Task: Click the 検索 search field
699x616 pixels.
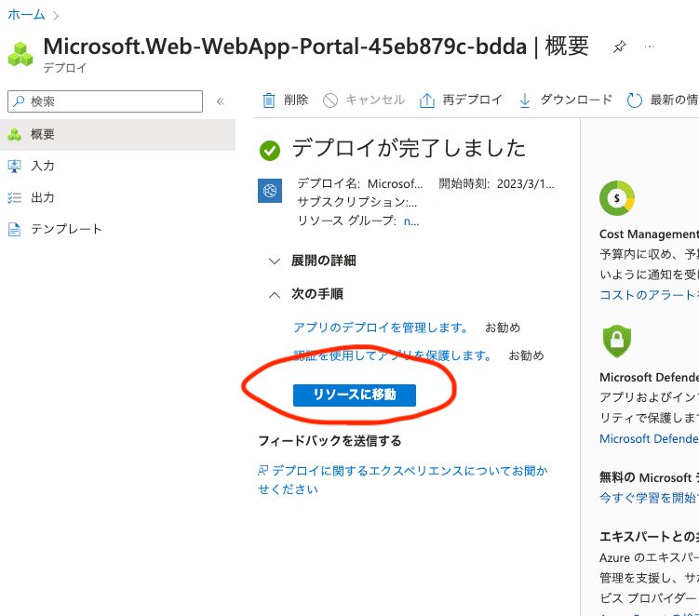Action: 105,101
